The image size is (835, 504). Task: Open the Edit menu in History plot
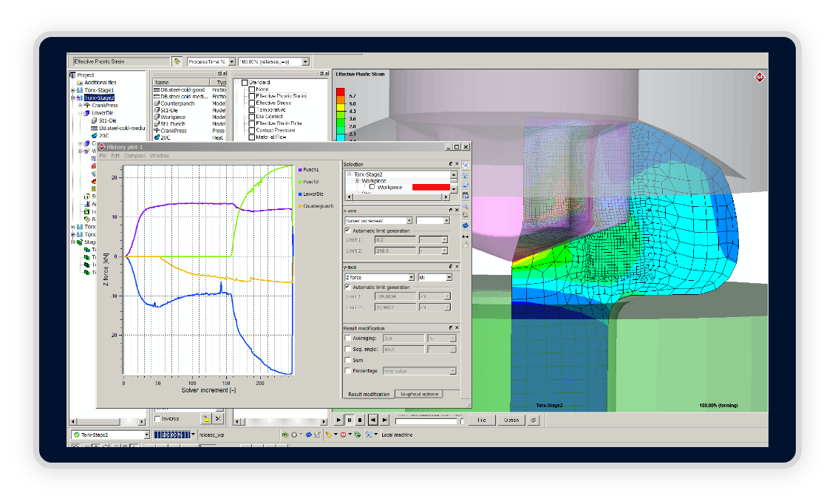[115, 156]
